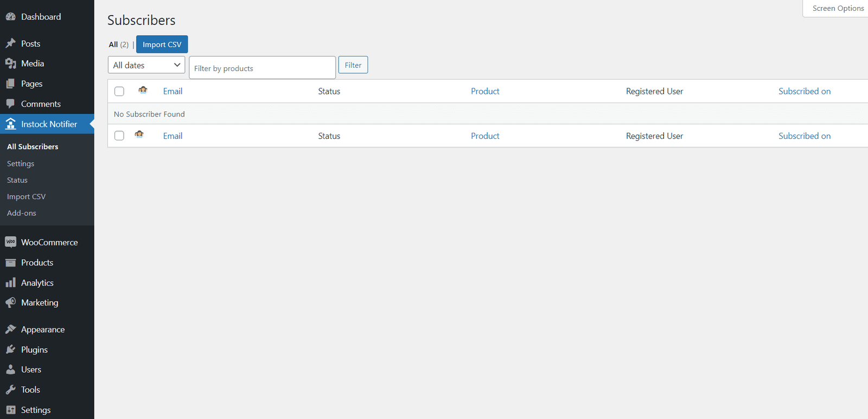This screenshot has height=419, width=868.
Task: Check the select-all box in table header
Action: point(119,91)
